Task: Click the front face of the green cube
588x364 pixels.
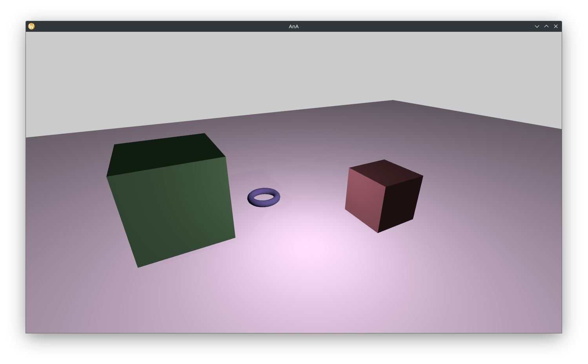Action: [173, 212]
